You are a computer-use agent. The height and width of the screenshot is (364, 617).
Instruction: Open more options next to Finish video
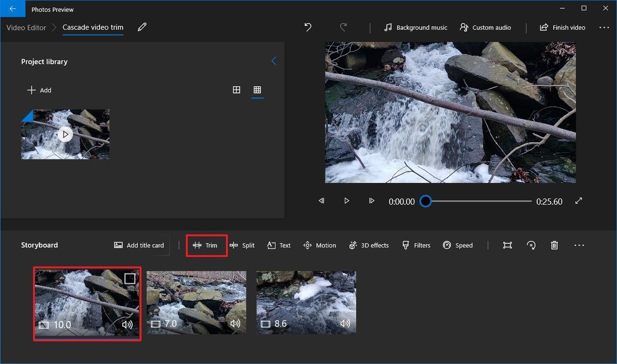tap(604, 27)
